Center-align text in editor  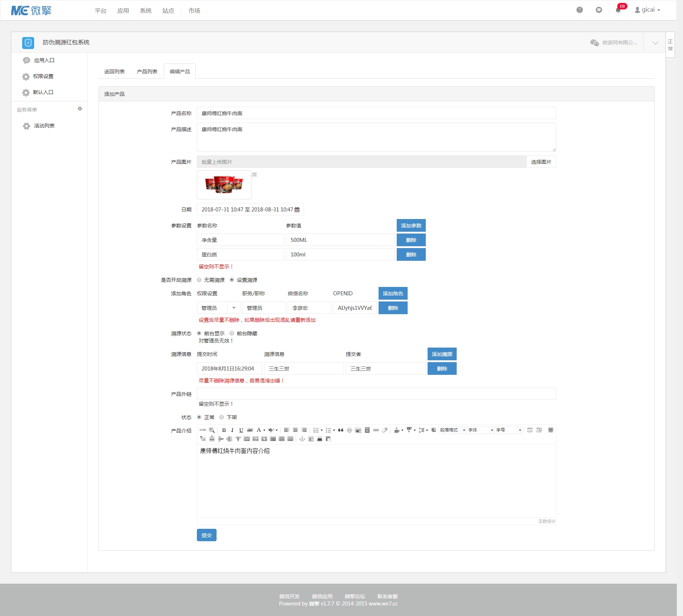click(295, 430)
